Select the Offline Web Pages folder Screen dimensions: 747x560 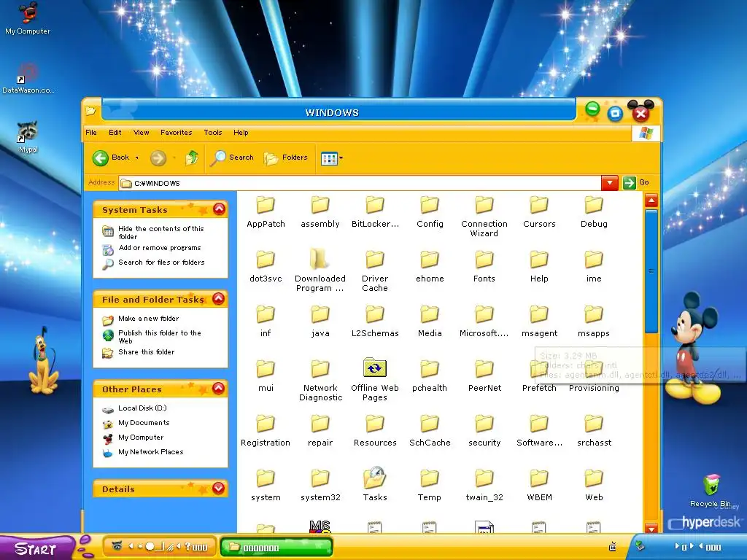pos(375,380)
